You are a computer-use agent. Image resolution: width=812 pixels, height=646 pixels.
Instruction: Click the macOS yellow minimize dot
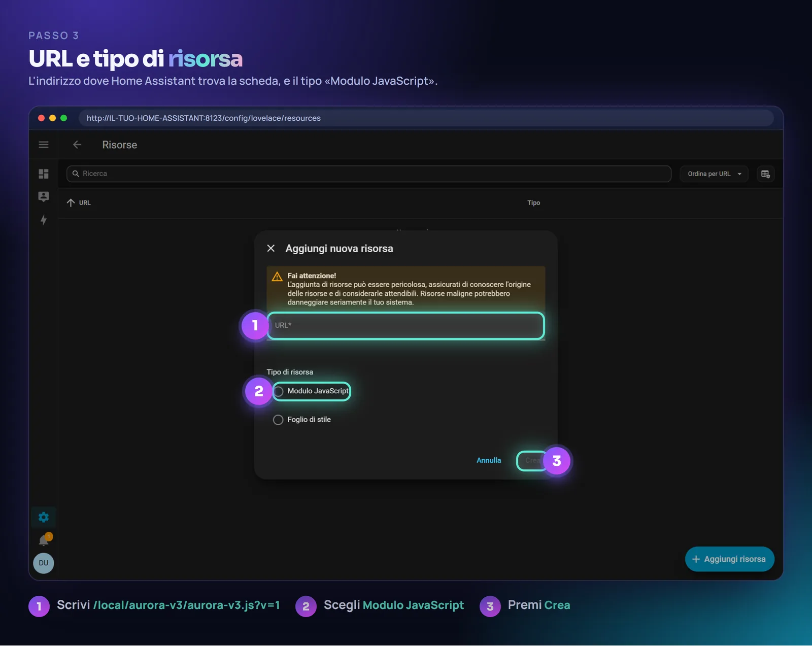point(52,118)
